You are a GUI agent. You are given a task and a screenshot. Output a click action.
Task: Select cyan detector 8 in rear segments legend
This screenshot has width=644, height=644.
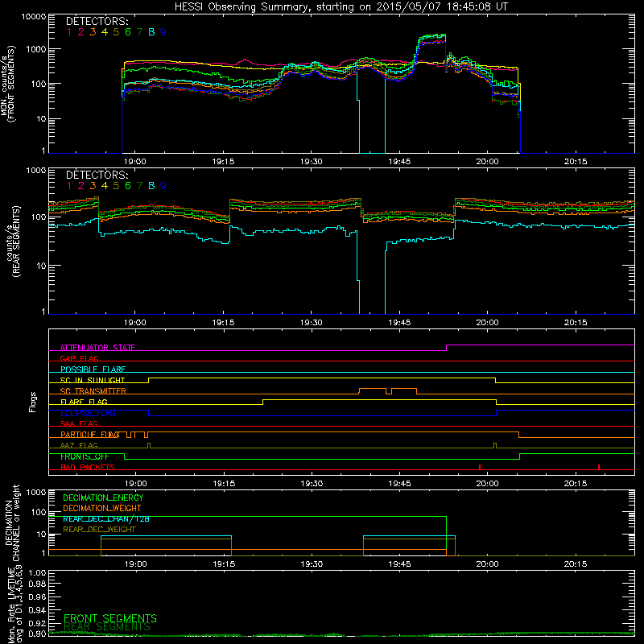tap(151, 186)
